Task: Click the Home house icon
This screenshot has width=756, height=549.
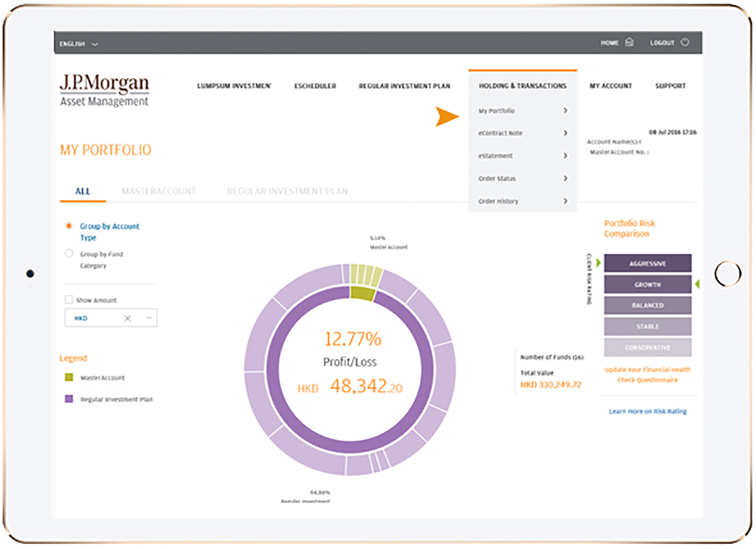Action: coord(629,42)
